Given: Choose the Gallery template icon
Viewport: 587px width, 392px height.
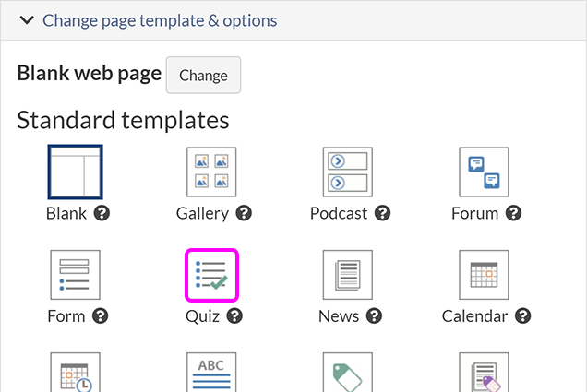Looking at the screenshot, I should pyautogui.click(x=211, y=172).
